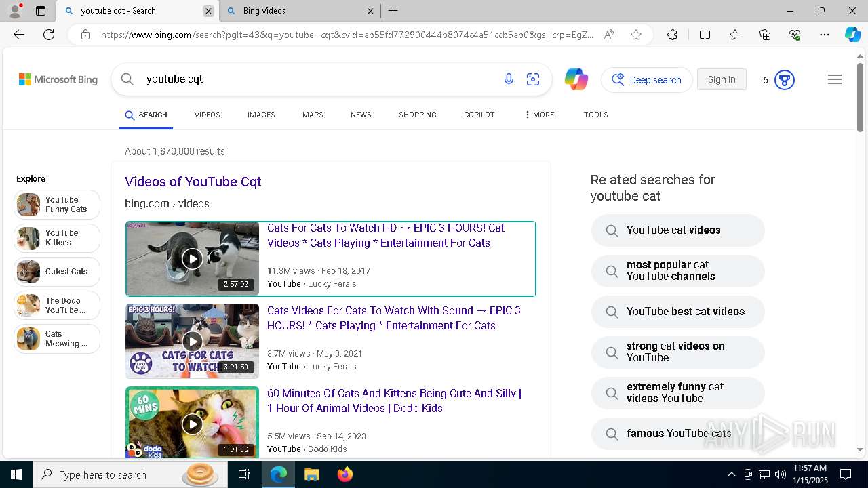
Task: Click the Read aloud icon in address bar
Action: (609, 35)
